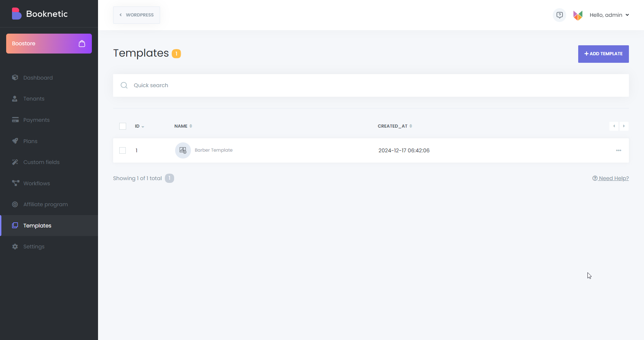Open Affiliate program menu item
This screenshot has width=644, height=340.
click(x=49, y=204)
